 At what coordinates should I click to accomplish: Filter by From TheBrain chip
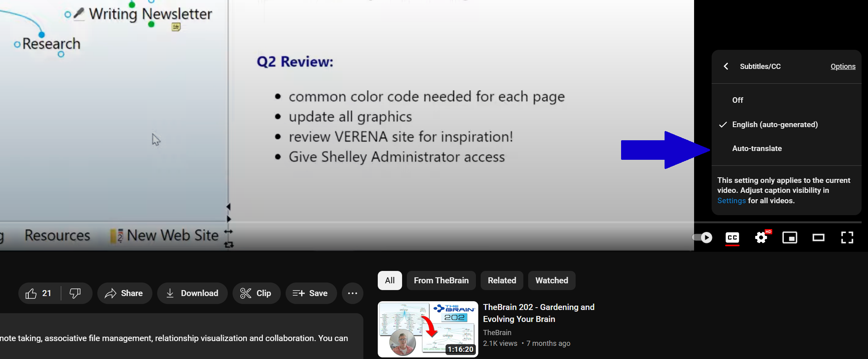point(441,281)
